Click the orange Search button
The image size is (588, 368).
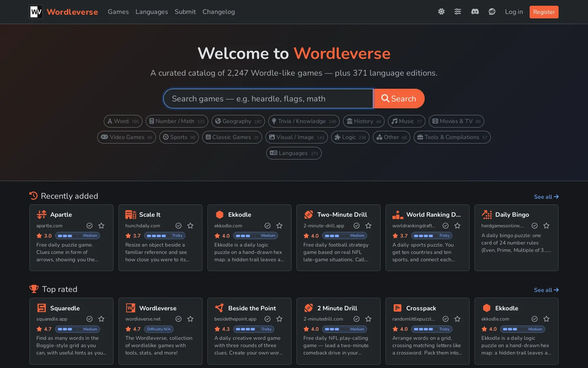click(x=399, y=99)
